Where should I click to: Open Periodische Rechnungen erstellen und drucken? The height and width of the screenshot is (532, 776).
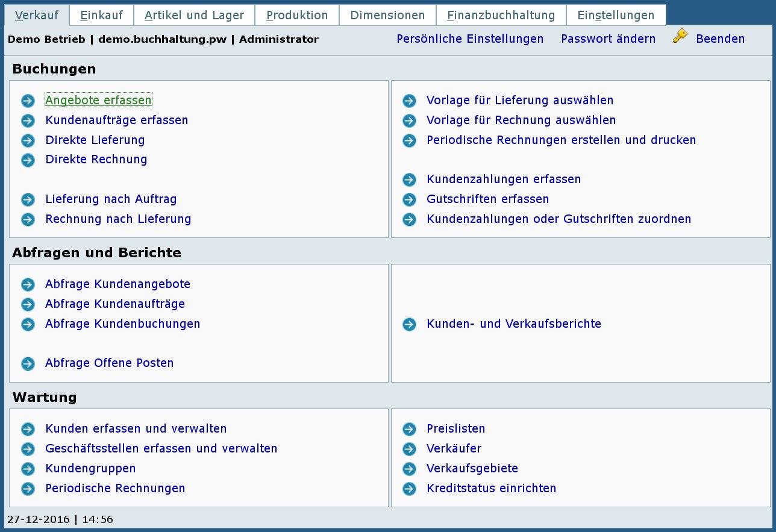pos(561,140)
